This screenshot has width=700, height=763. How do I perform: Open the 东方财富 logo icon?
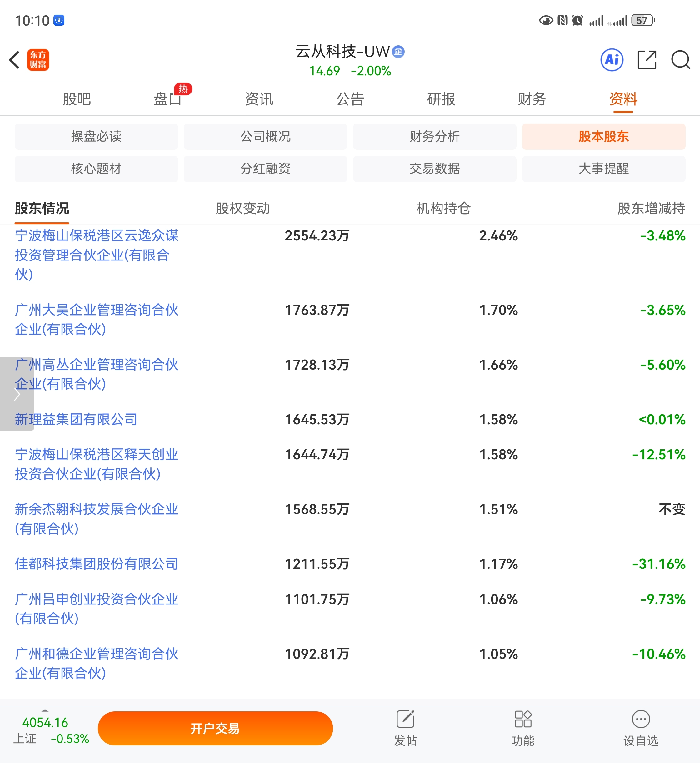tap(38, 60)
